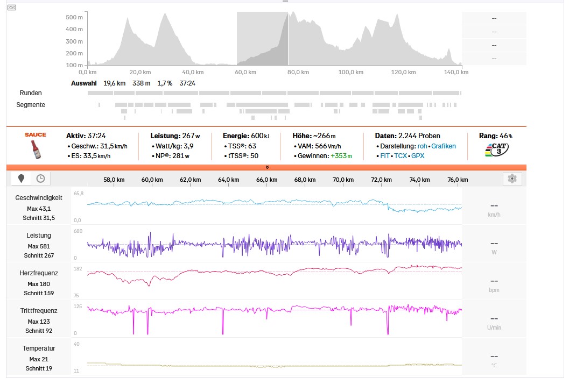
Task: Click the Sauce bottle logo icon
Action: point(36,149)
